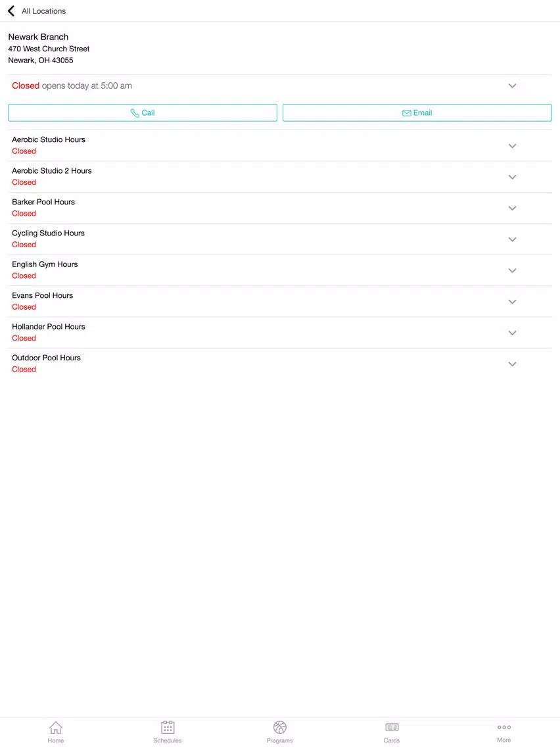Image resolution: width=560 pixels, height=747 pixels.
Task: Expand Aerobic Studio Hours chevron
Action: (x=513, y=146)
